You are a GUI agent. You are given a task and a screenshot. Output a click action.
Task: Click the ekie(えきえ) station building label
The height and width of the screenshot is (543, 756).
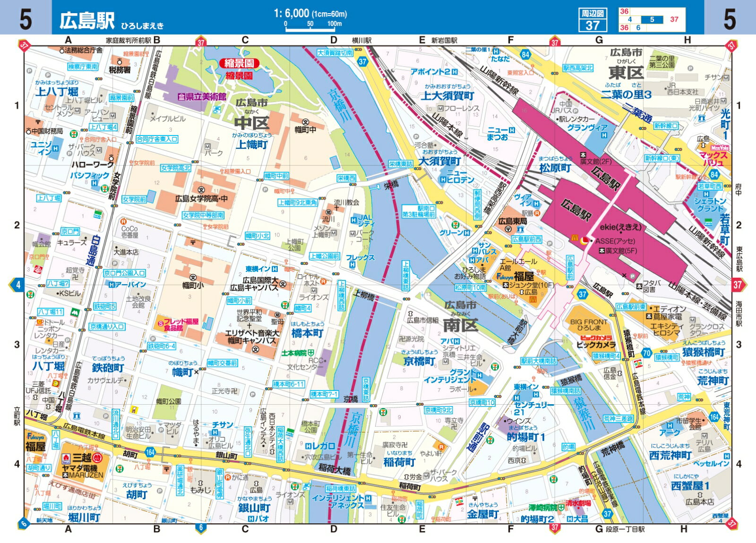[x=621, y=227]
